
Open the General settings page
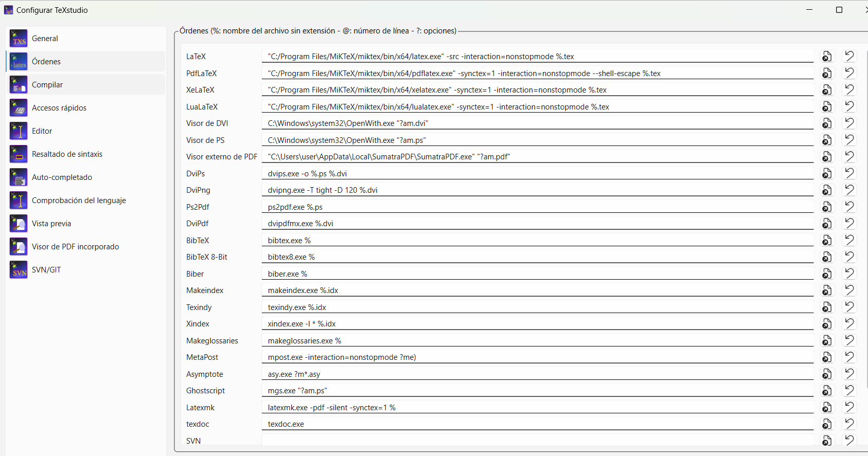85,39
